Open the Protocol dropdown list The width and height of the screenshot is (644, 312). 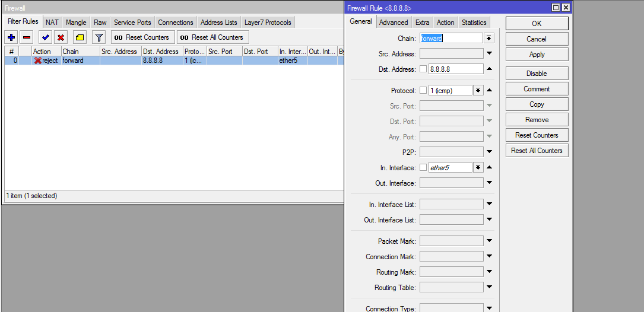478,91
